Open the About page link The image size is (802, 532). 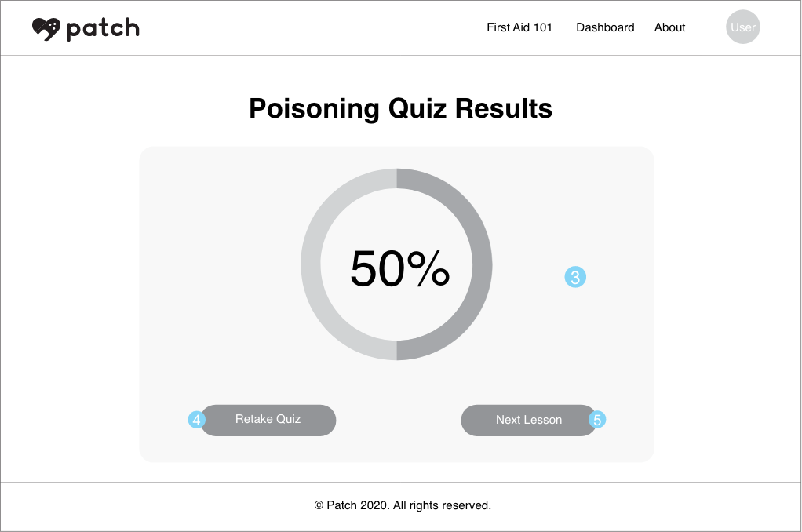pos(669,27)
